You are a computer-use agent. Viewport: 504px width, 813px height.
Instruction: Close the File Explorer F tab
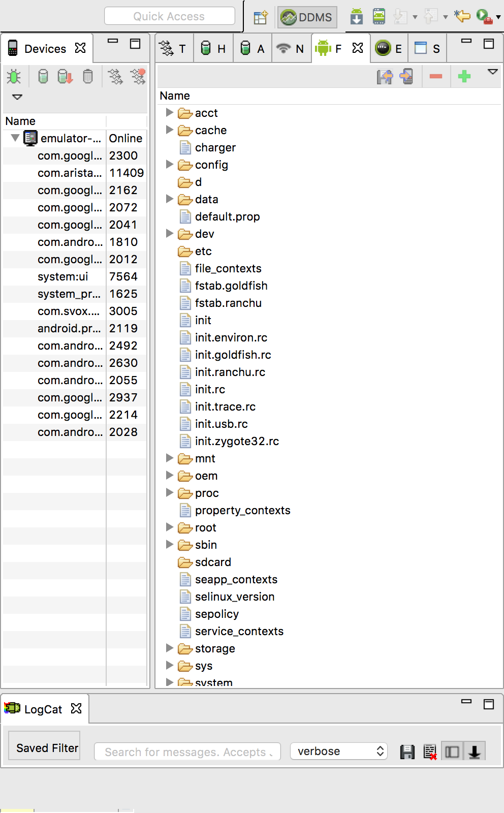click(358, 48)
